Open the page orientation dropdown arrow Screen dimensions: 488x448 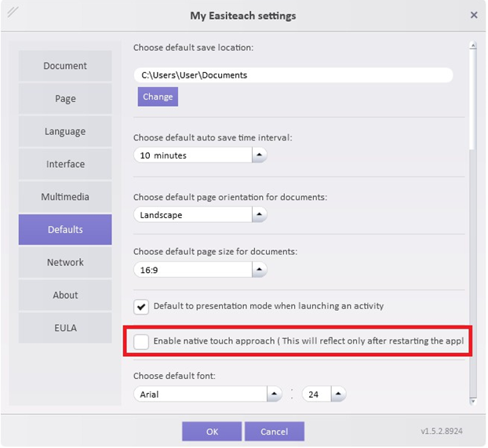click(x=259, y=214)
